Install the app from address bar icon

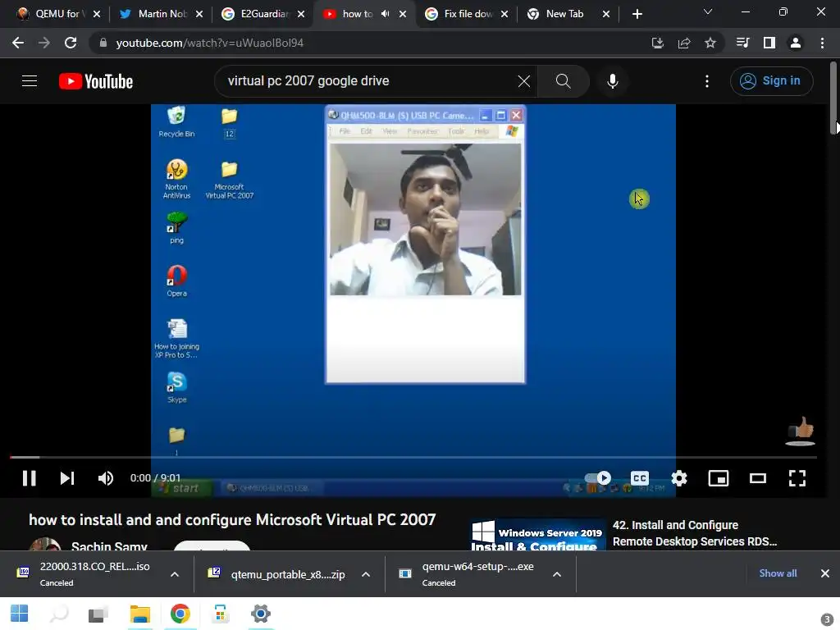[657, 43]
